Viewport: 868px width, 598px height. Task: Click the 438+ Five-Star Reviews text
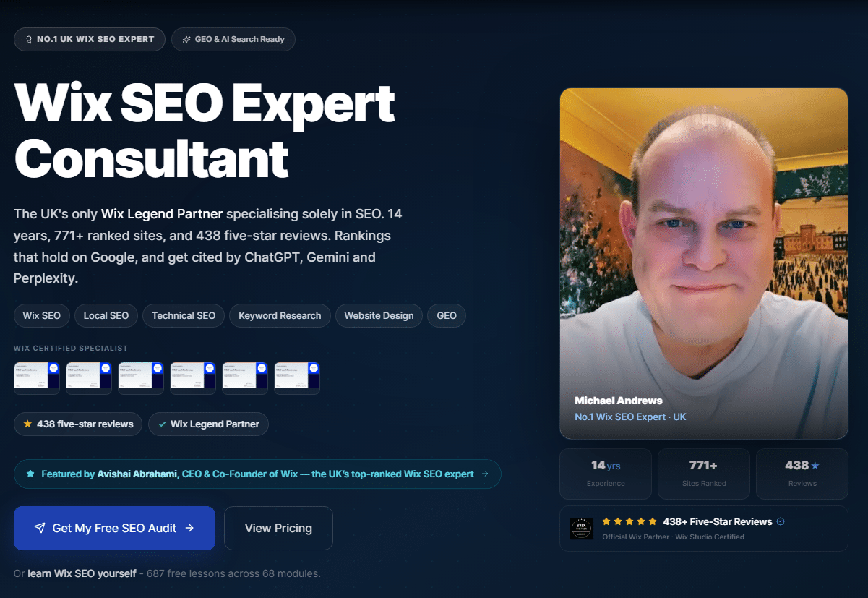pos(718,521)
